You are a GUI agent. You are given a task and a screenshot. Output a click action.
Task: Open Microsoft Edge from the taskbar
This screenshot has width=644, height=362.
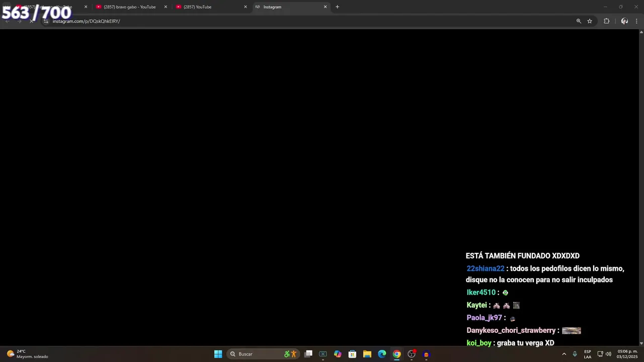pyautogui.click(x=382, y=354)
